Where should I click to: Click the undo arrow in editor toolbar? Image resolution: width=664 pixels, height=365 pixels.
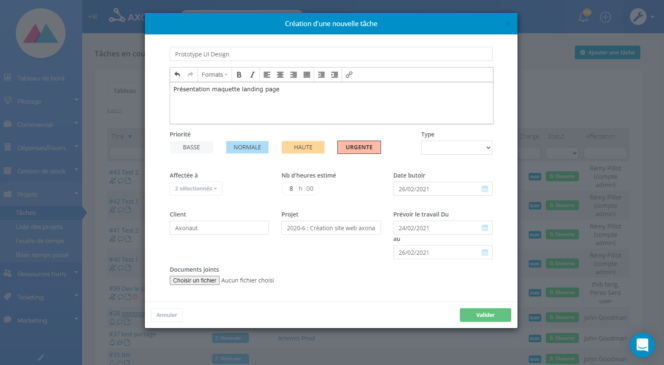tap(177, 75)
